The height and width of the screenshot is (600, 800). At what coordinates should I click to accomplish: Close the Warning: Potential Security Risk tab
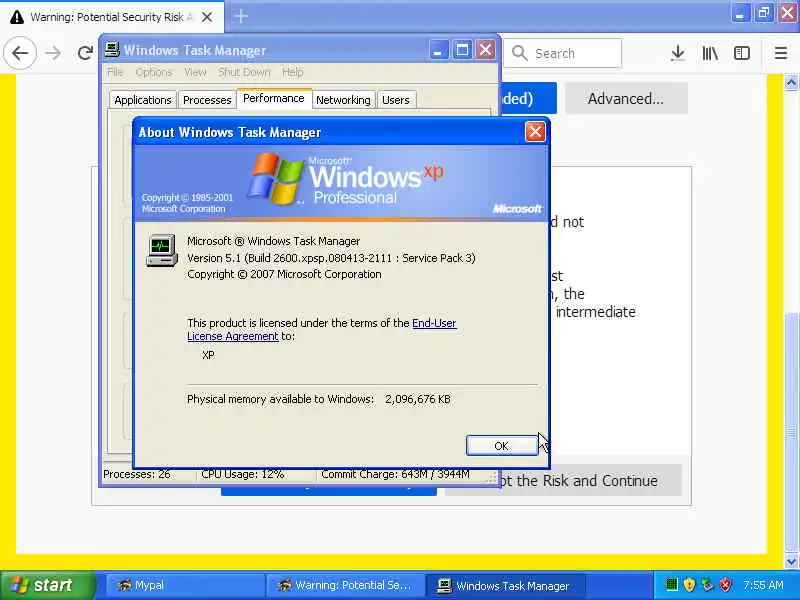(207, 17)
